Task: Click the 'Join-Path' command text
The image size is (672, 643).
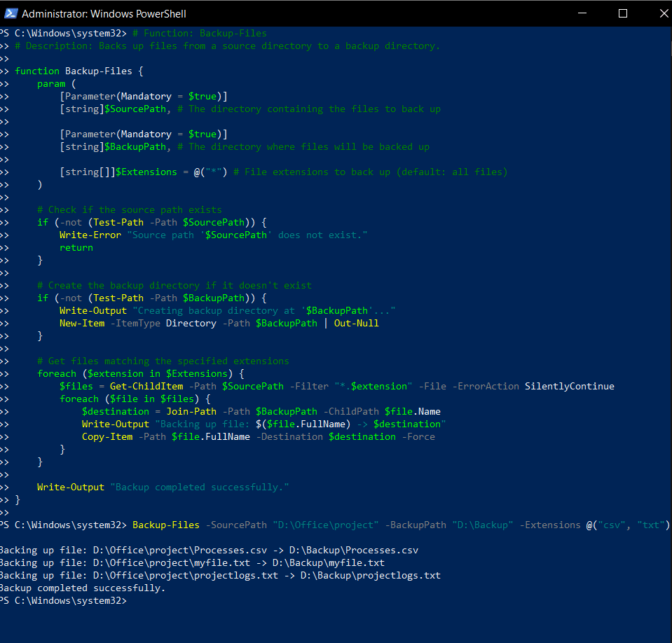Action: pos(191,411)
